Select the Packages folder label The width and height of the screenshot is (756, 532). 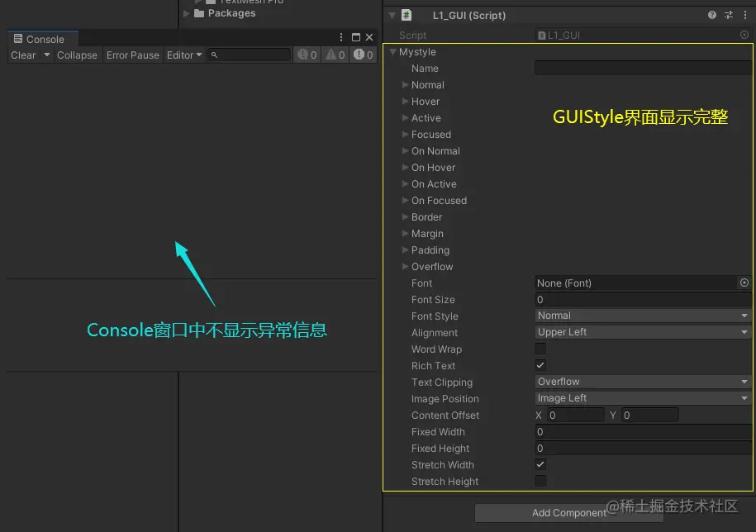pyautogui.click(x=231, y=13)
